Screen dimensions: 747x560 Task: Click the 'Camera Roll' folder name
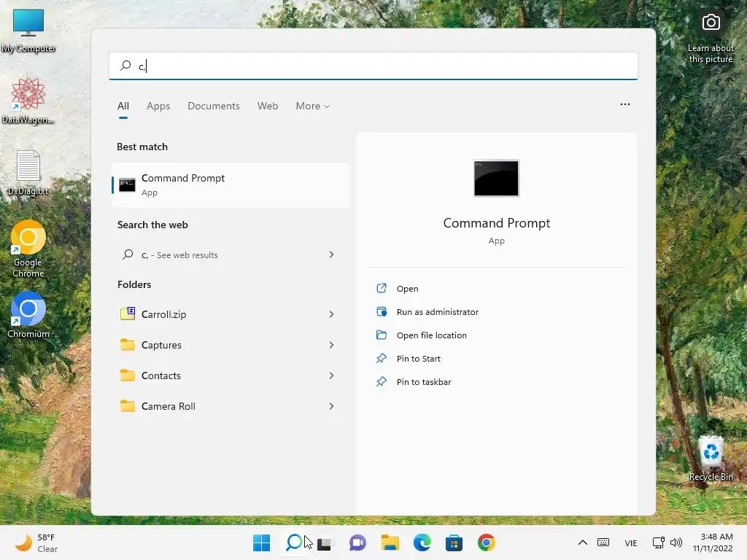tap(169, 406)
